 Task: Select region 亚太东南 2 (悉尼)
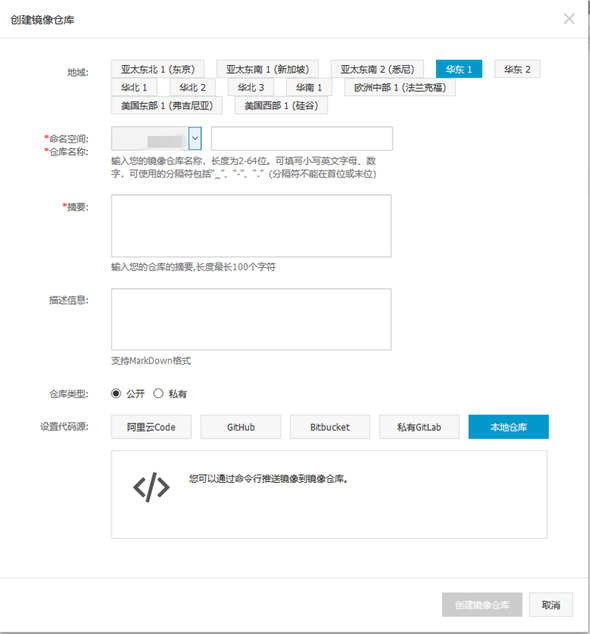[377, 69]
